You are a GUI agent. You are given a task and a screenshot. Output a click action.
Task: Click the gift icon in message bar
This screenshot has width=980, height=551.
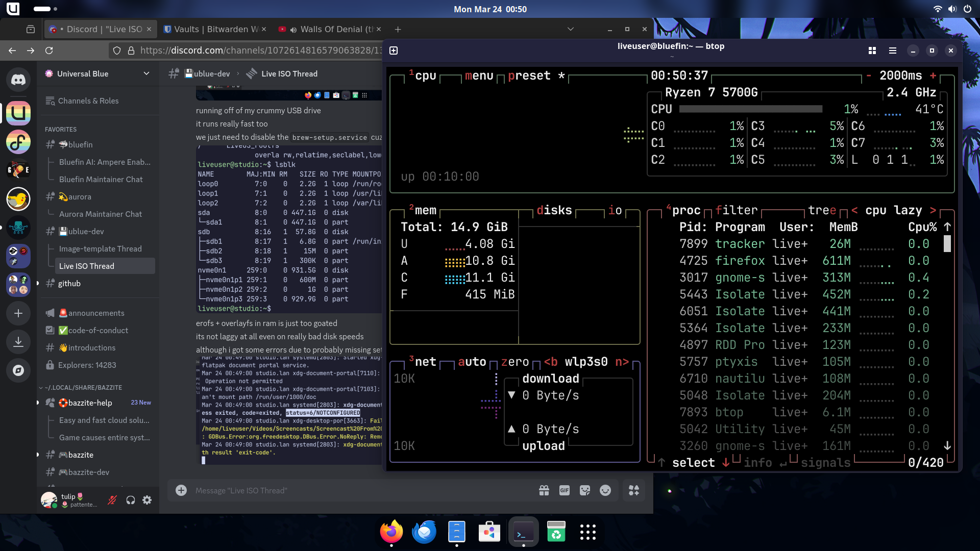(544, 490)
